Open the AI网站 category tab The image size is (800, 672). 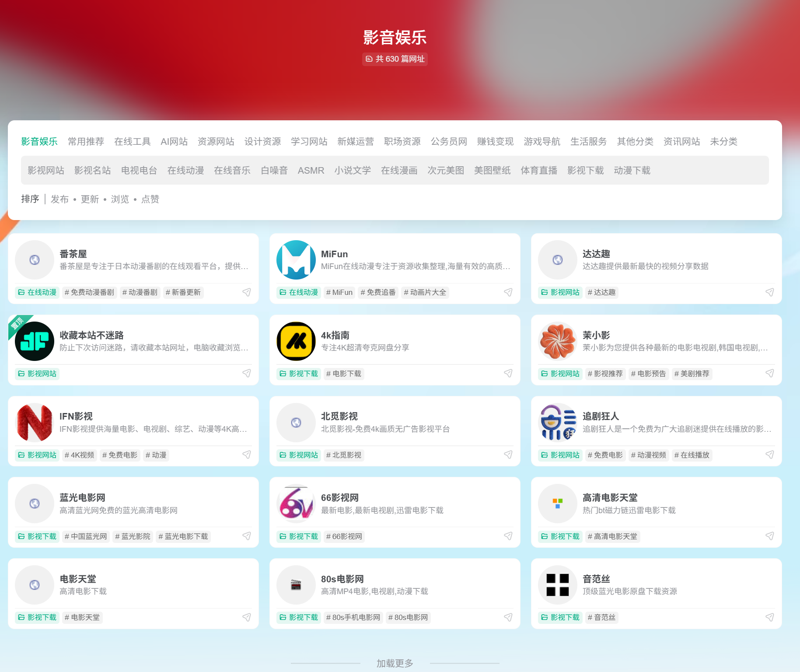pyautogui.click(x=174, y=141)
